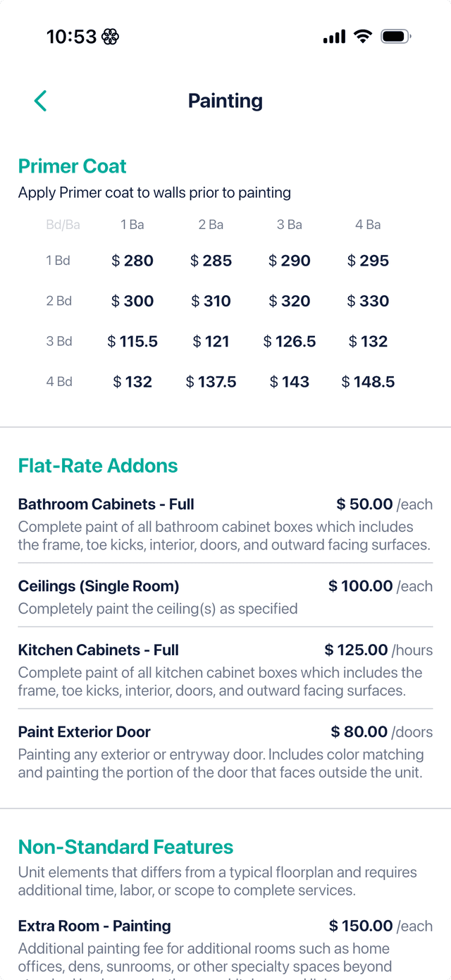Viewport: 451px width, 980px height.
Task: Tap the Ceilings (Single Room) addon
Action: [x=97, y=585]
